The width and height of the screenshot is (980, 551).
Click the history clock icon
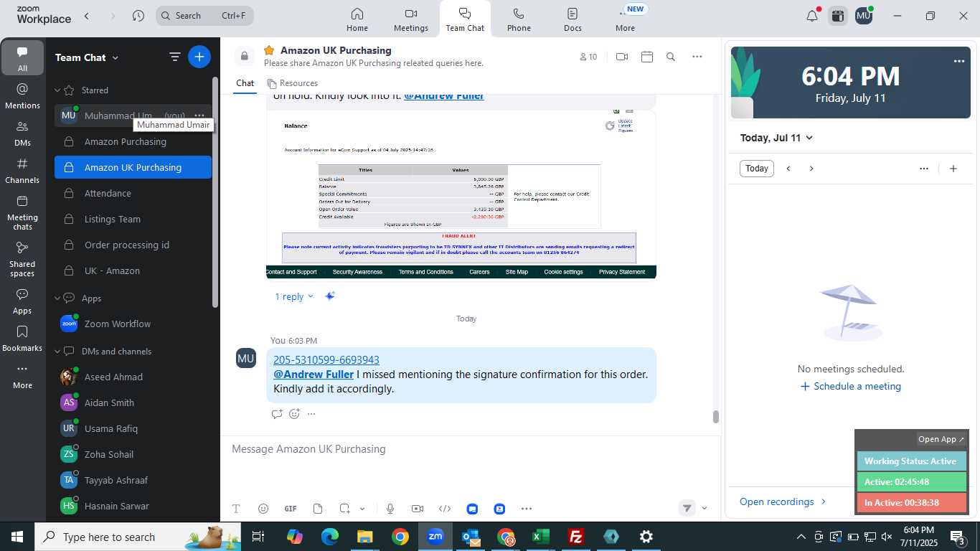[x=138, y=16]
